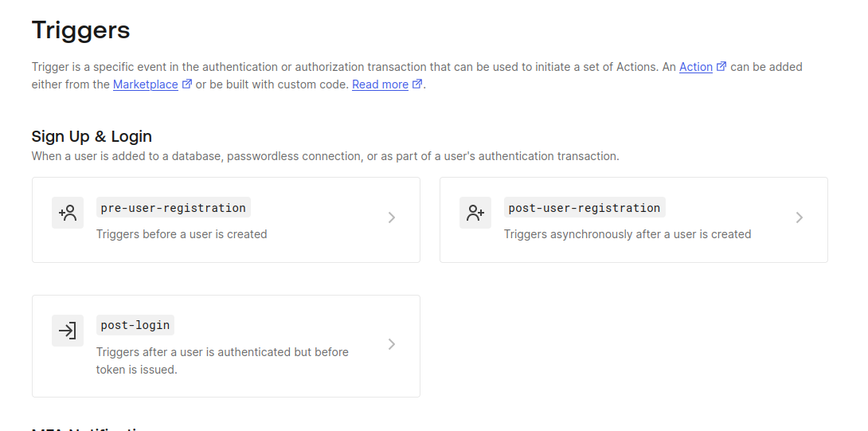Expand the post-login chevron arrow
Viewport: 868px width, 431px height.
[x=391, y=345]
